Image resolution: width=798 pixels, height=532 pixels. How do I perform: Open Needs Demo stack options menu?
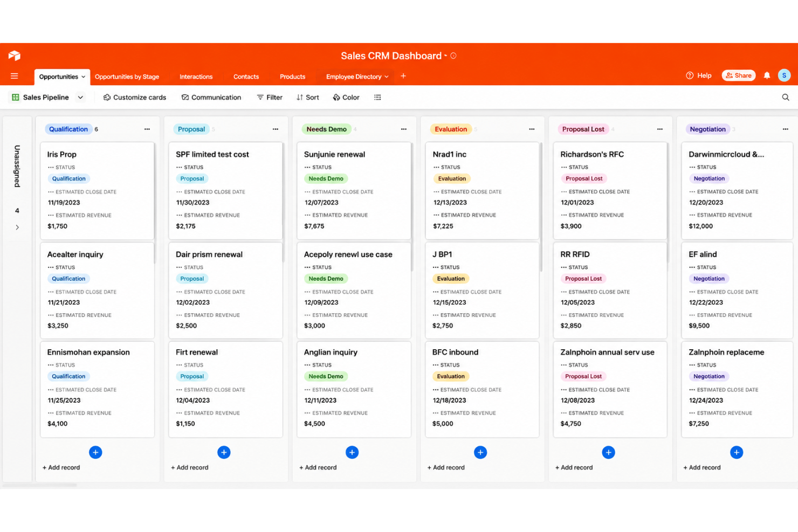[404, 129]
